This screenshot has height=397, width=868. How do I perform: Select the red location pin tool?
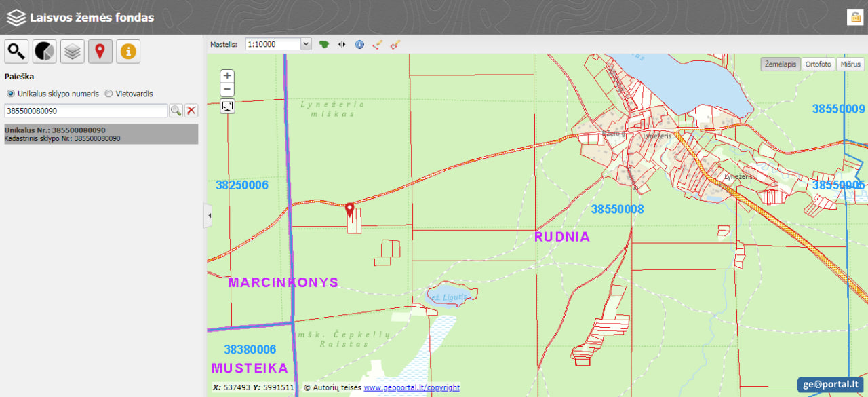[x=100, y=52]
